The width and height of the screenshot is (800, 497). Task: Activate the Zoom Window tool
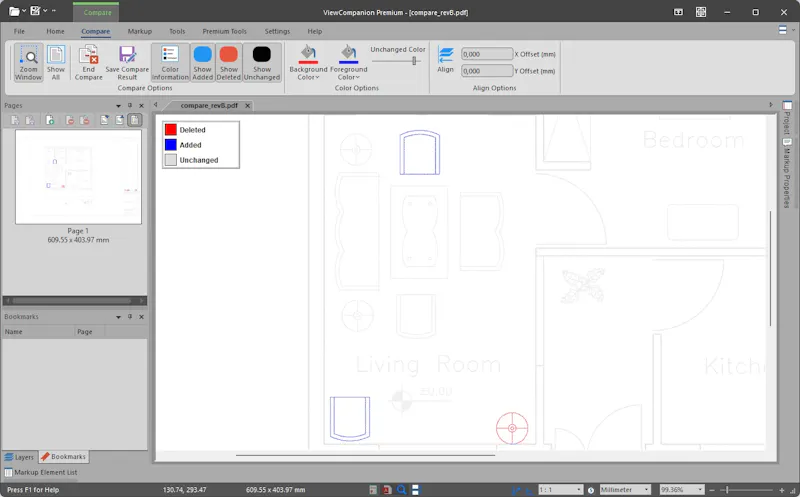(x=28, y=62)
